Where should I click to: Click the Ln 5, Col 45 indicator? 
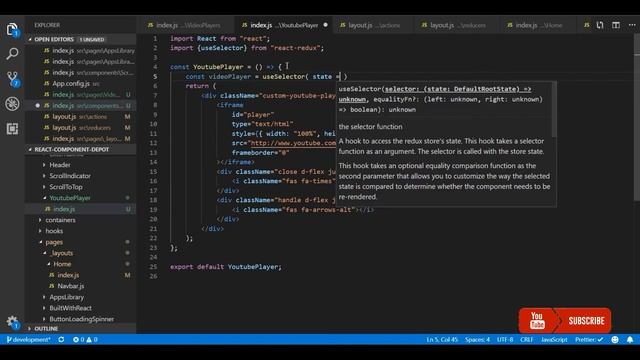coord(442,339)
